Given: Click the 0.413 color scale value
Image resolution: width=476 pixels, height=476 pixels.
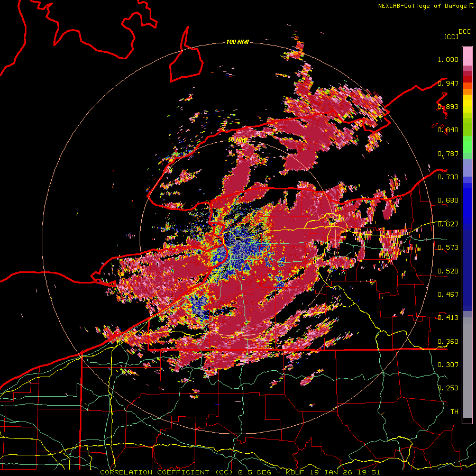Looking at the screenshot, I should click(448, 318).
